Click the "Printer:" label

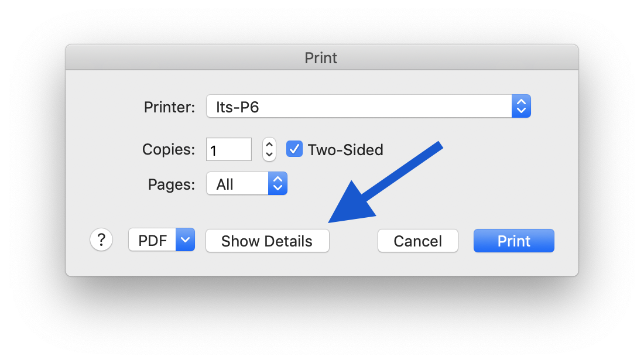click(x=169, y=107)
